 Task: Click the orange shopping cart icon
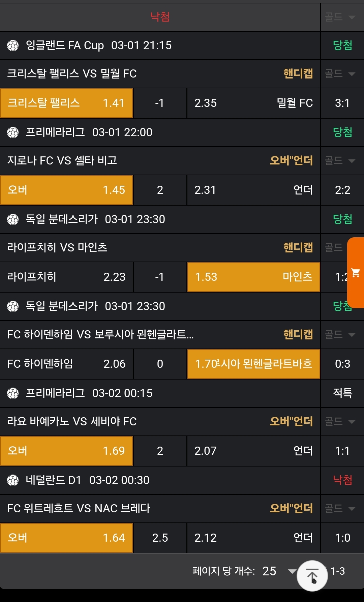point(356,272)
